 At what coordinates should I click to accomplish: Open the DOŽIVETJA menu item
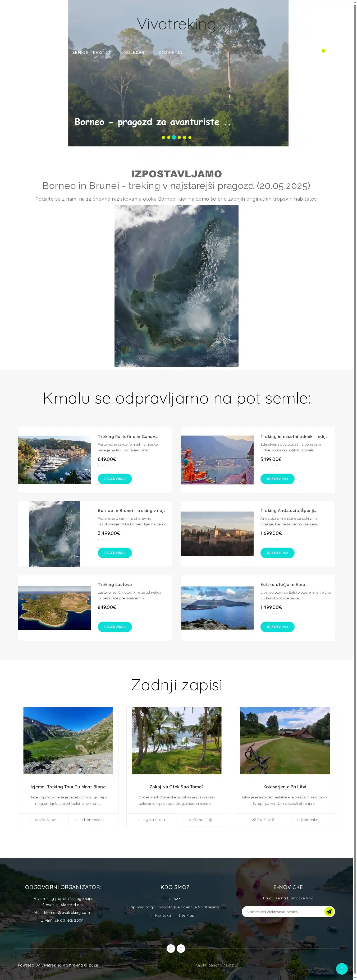(170, 53)
